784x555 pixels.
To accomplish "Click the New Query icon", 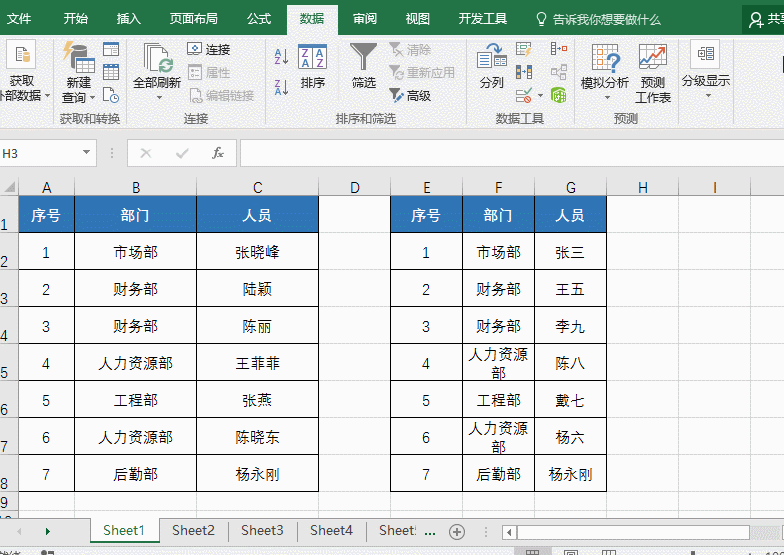I will 77,58.
